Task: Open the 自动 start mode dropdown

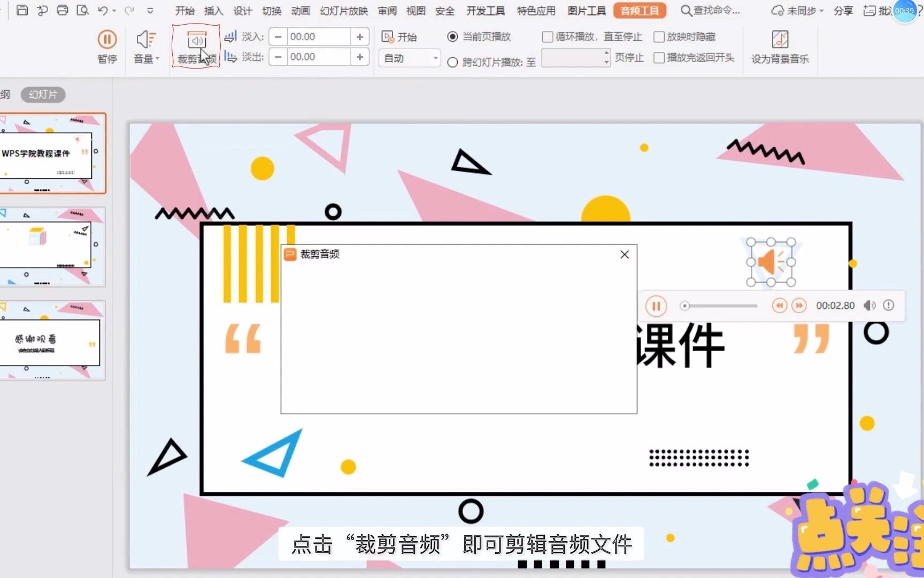Action: tap(409, 57)
